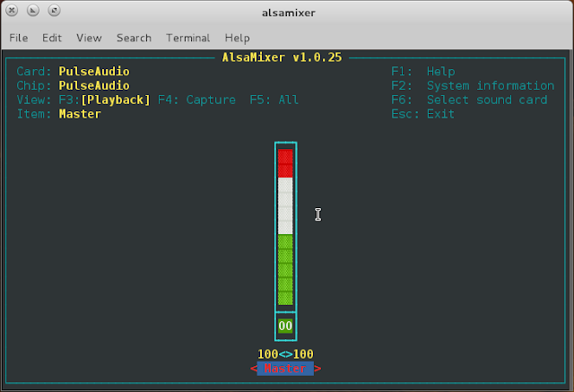Open the File menu

18,38
